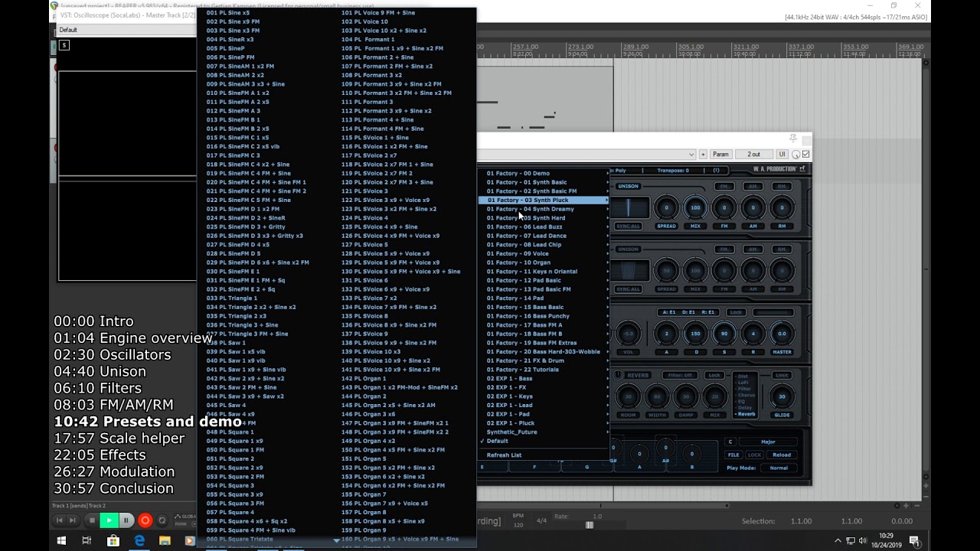Open Microsoft Store from the taskbar
Image resolution: width=980 pixels, height=551 pixels.
pyautogui.click(x=113, y=541)
